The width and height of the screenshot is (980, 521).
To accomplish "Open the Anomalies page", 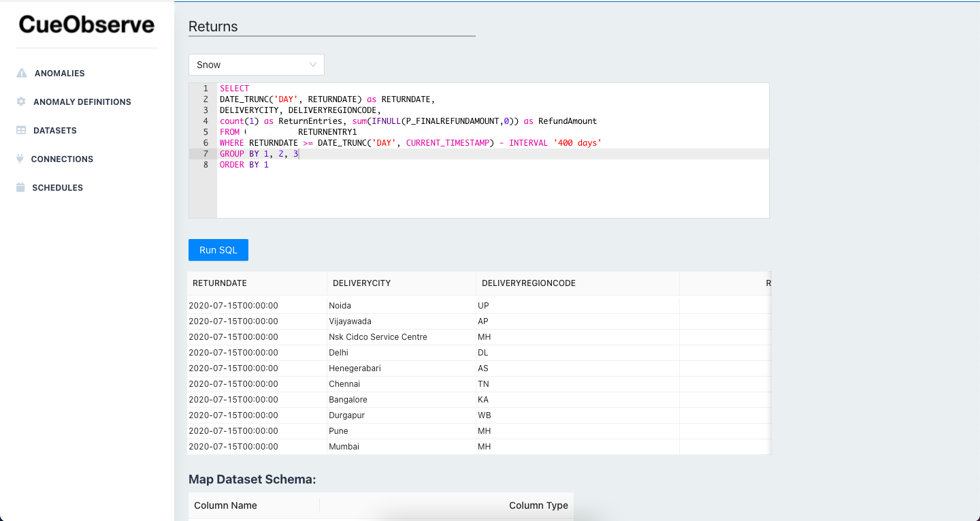I will click(59, 73).
